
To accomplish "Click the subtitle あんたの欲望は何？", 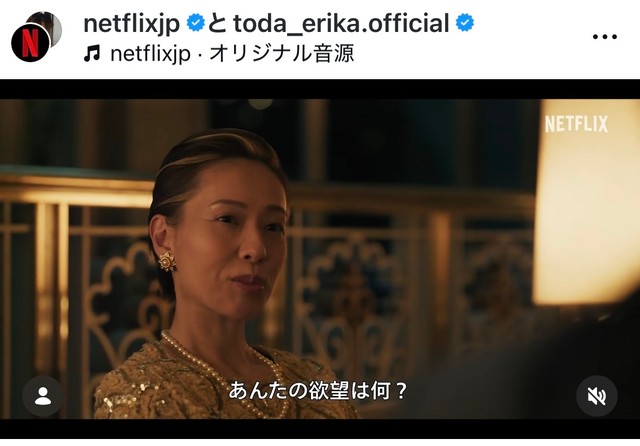I will (x=318, y=391).
